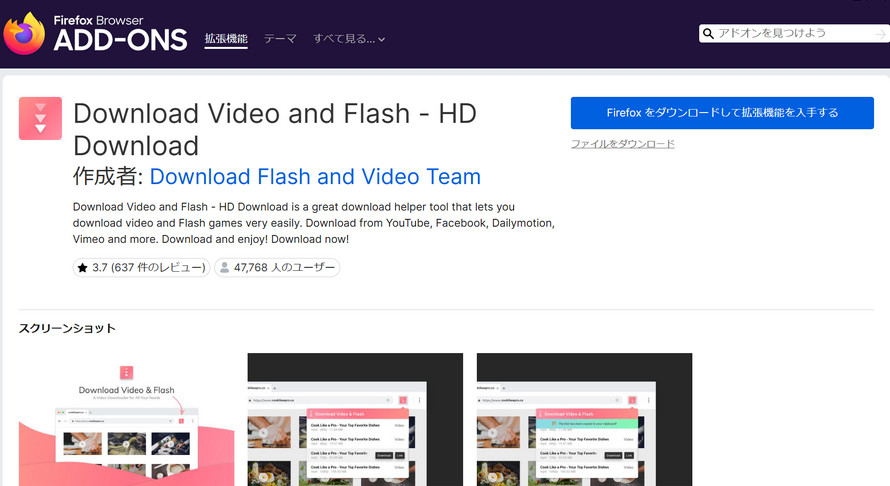The image size is (890, 486).
Task: Open Download Flash and Video Team author link
Action: [315, 177]
